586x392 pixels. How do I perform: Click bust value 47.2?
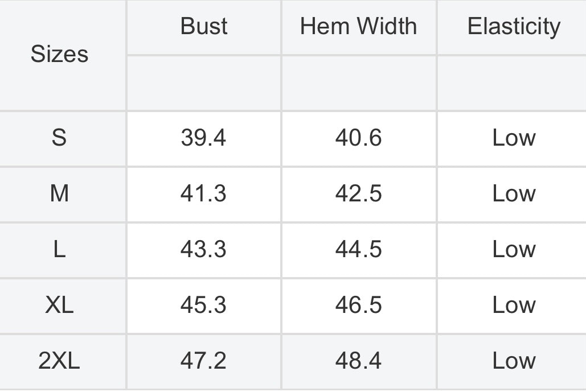[x=204, y=361]
